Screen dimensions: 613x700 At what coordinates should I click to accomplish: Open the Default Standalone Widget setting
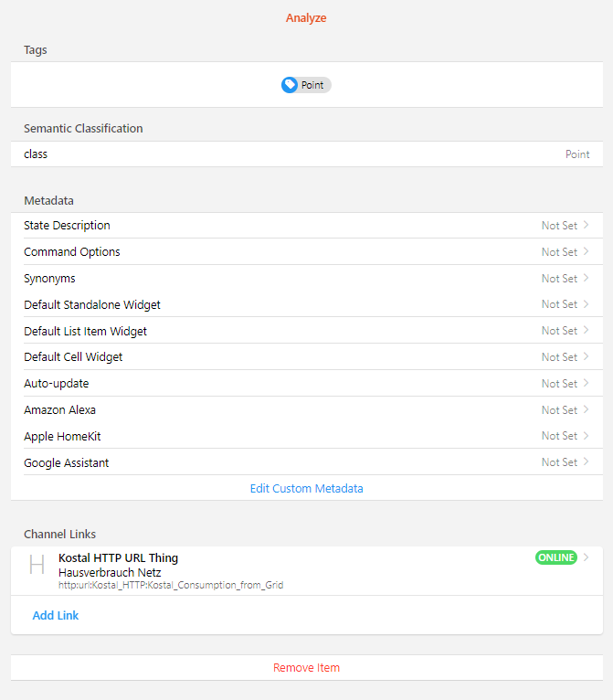tap(306, 304)
